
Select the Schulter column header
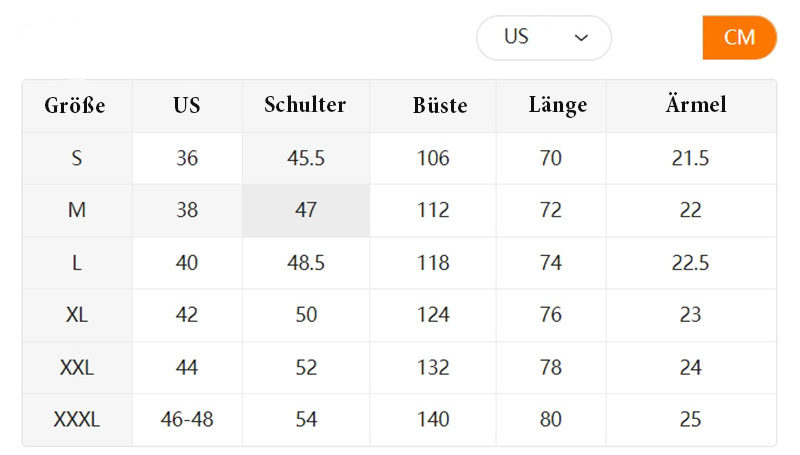pos(305,105)
